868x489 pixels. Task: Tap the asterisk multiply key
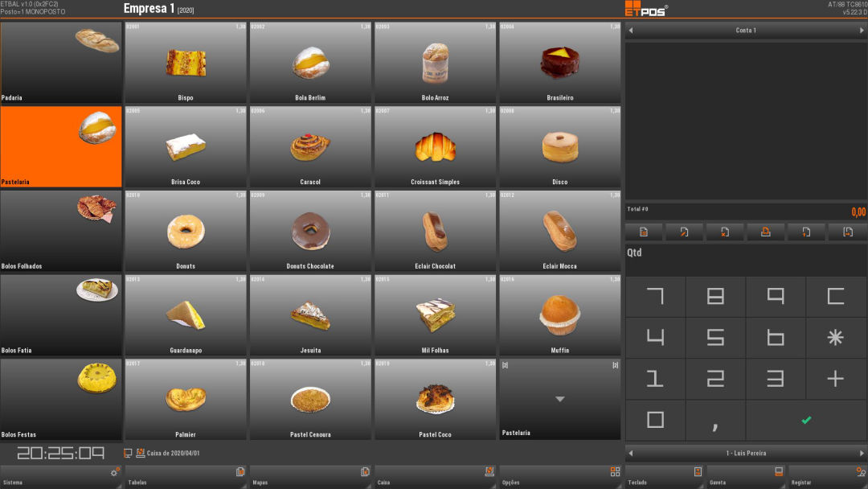(x=836, y=337)
